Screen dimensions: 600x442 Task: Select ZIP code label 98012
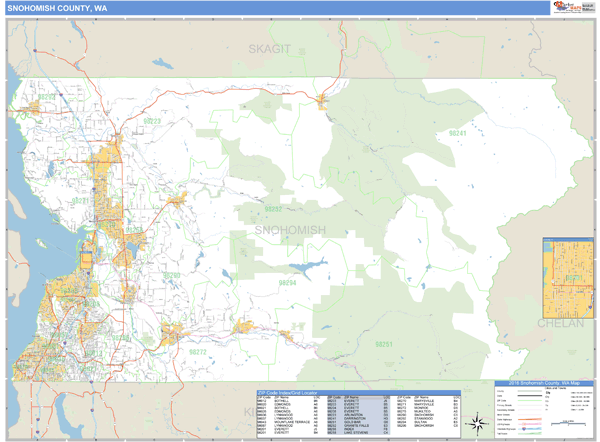pyautogui.click(x=94, y=353)
